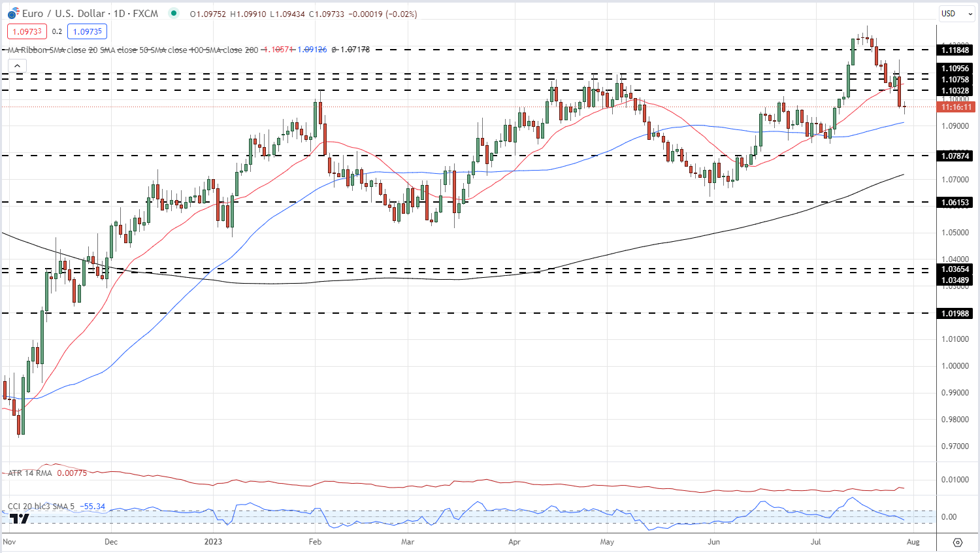
Task: Collapse the indicator legend chevron
Action: pyautogui.click(x=17, y=65)
